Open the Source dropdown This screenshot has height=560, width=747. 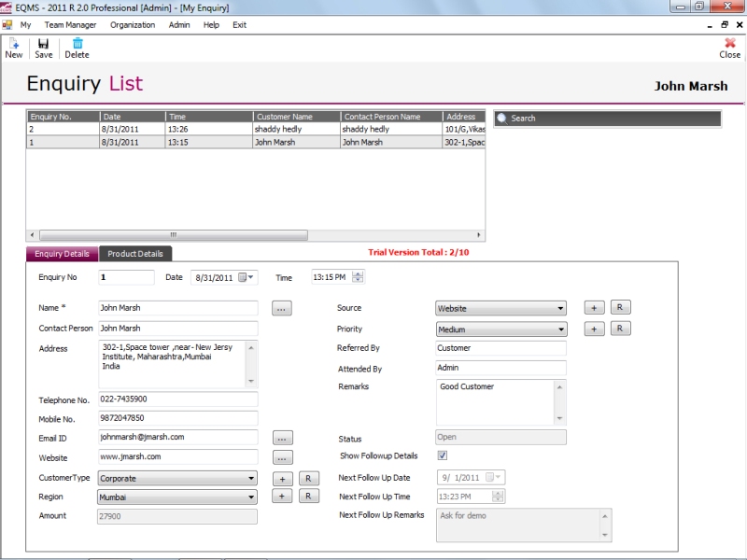[x=560, y=308]
